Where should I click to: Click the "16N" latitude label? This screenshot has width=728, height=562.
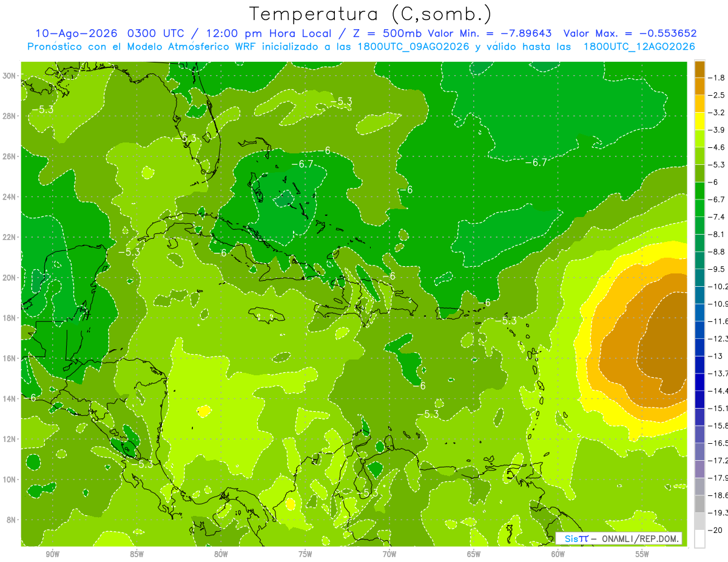pos(10,358)
